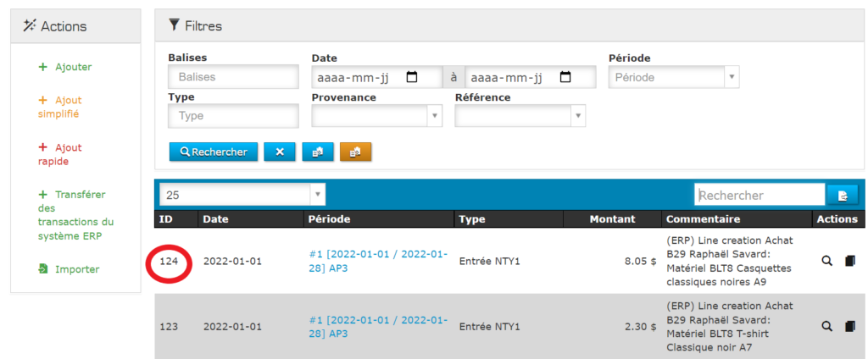The width and height of the screenshot is (868, 359).
Task: Click ID cell 123
Action: click(x=169, y=326)
